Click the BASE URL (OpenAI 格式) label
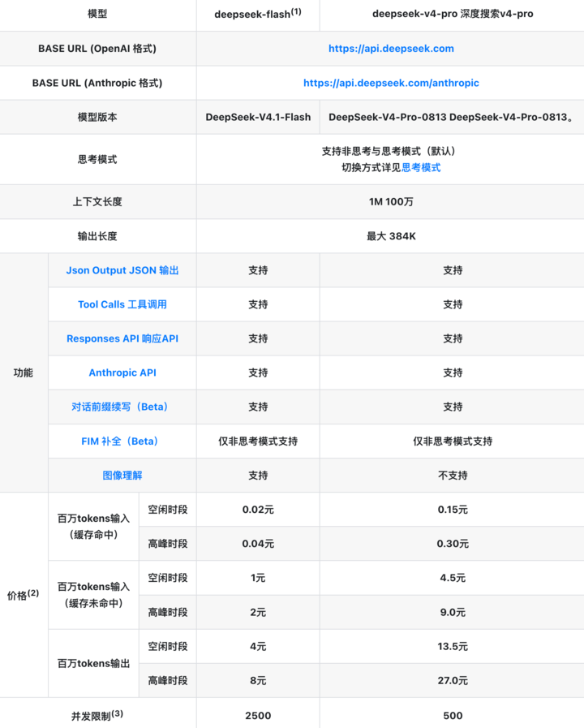The height and width of the screenshot is (728, 584). [97, 49]
